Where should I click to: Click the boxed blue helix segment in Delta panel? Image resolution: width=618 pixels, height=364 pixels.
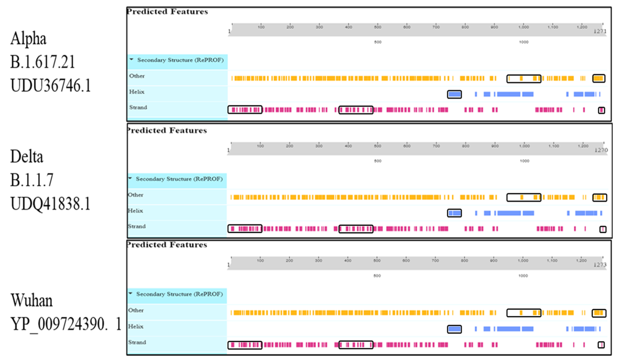click(x=454, y=213)
